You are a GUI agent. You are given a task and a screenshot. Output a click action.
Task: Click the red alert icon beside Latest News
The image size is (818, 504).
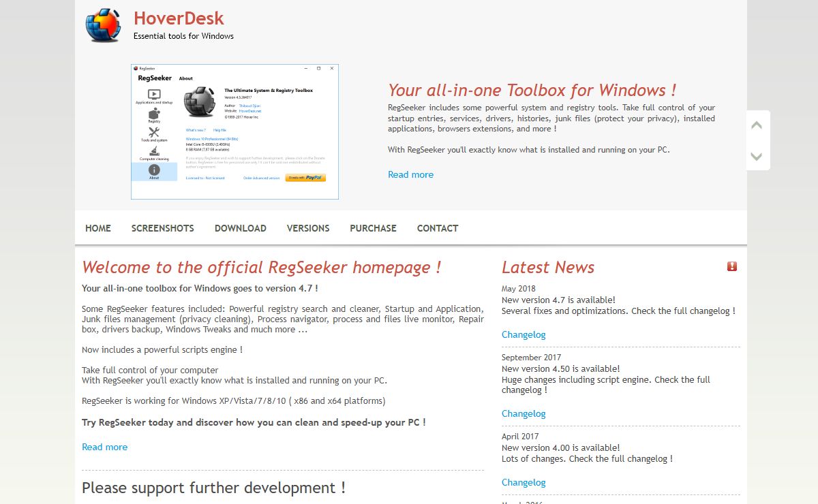tap(732, 266)
